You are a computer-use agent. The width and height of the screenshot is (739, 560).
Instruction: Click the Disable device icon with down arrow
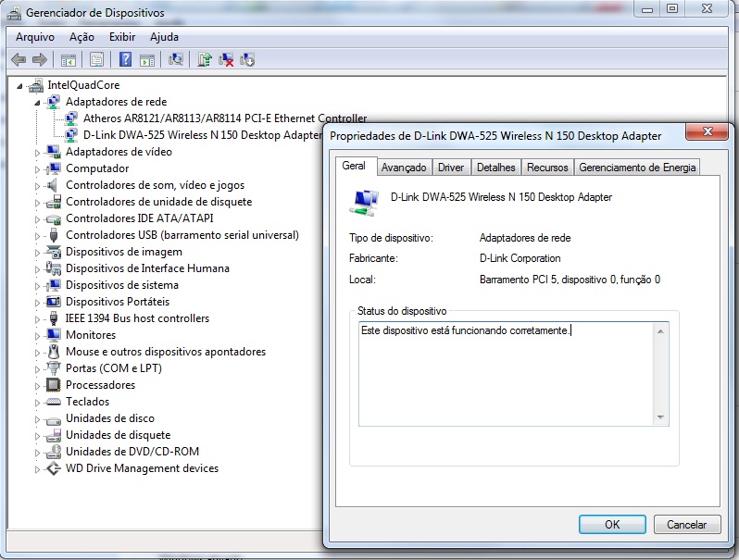point(247,59)
